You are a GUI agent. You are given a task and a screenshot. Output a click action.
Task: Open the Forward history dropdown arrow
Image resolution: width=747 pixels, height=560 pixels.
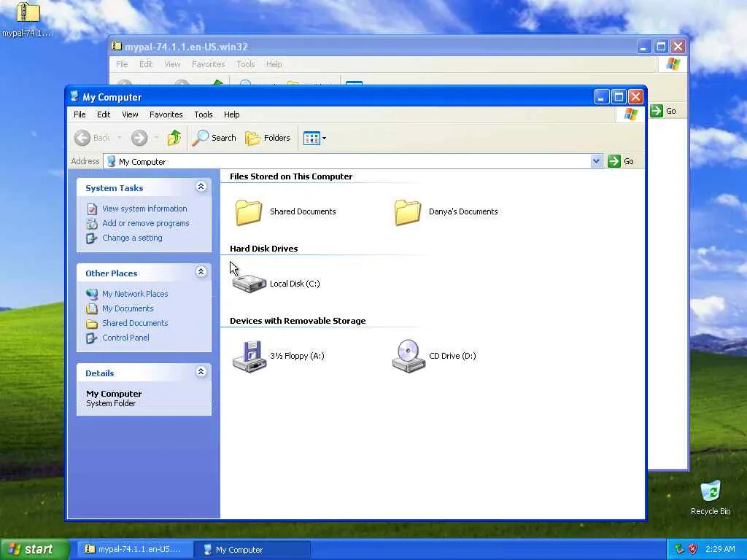click(156, 138)
